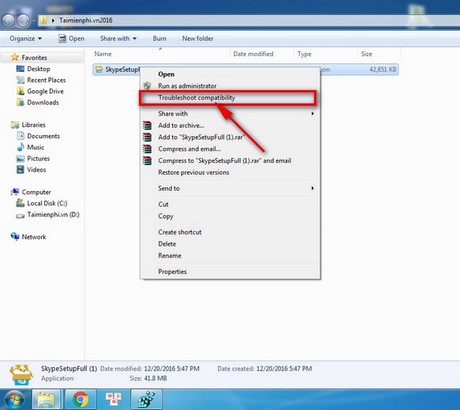
Task: Click Taimienphi.vn2016 in address bar
Action: (86, 20)
